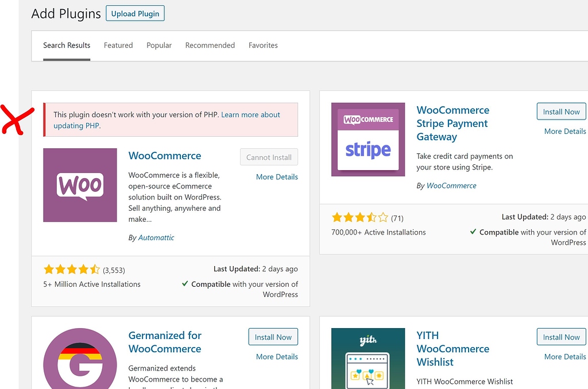Open the Popular tab
The image size is (588, 389).
pyautogui.click(x=159, y=45)
